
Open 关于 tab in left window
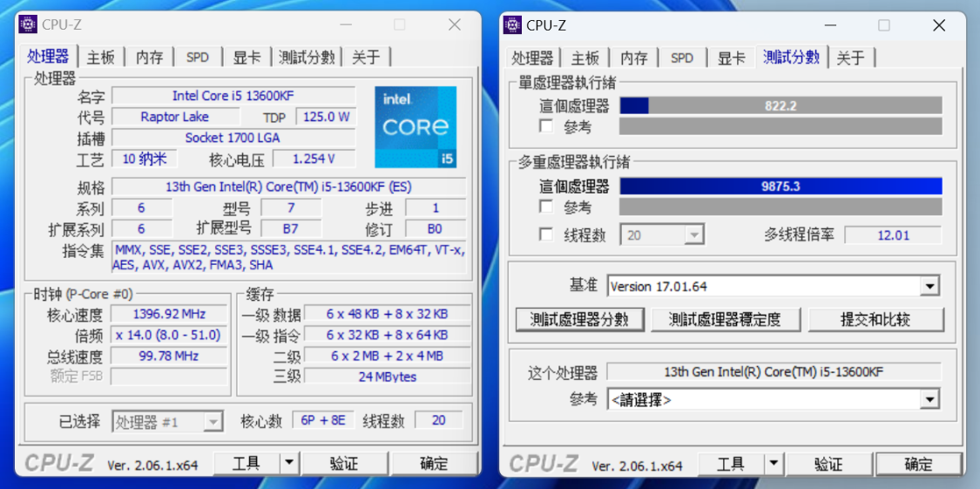pyautogui.click(x=366, y=58)
